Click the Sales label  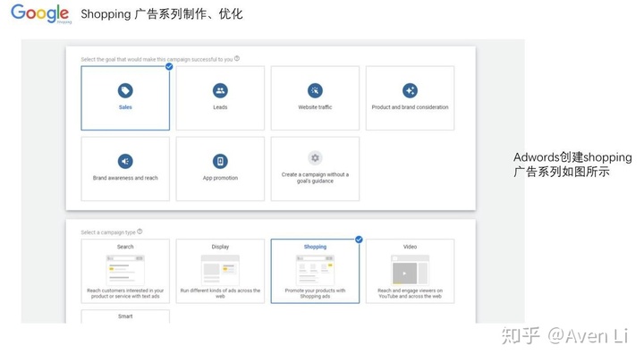point(125,107)
